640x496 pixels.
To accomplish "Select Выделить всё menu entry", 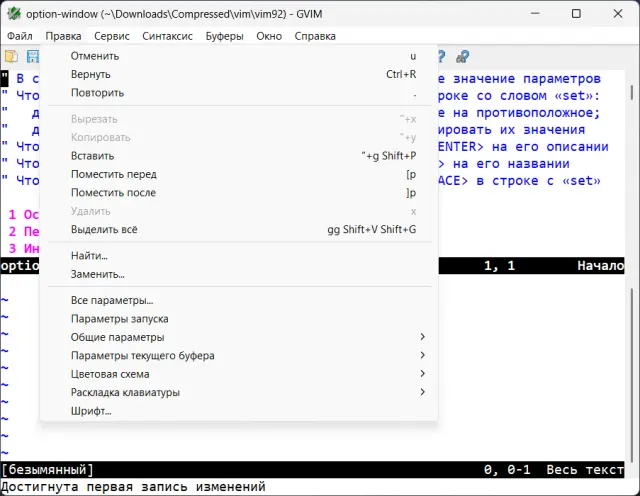I will (240, 229).
